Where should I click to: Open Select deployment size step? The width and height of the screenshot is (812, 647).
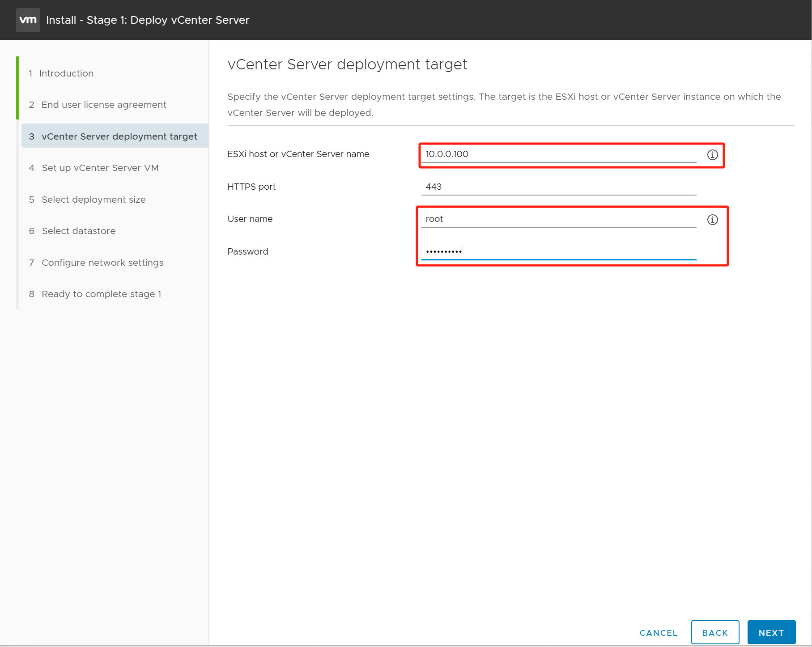94,200
